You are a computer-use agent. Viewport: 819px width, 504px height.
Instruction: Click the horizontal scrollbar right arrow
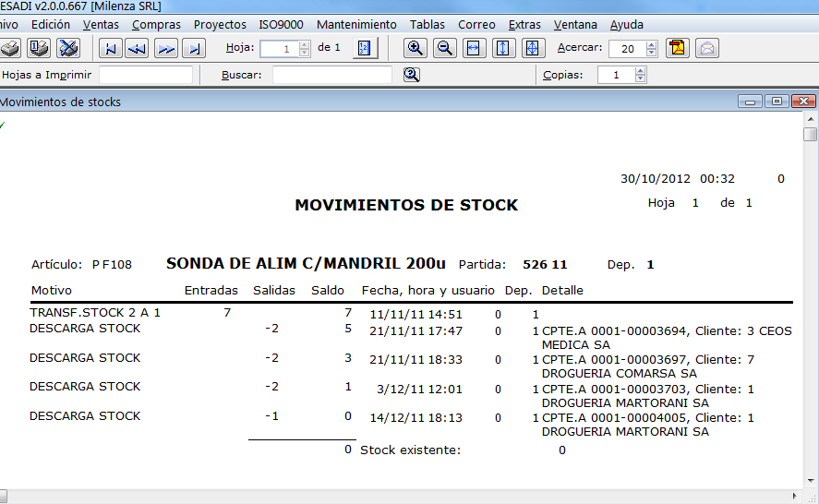pos(795,497)
